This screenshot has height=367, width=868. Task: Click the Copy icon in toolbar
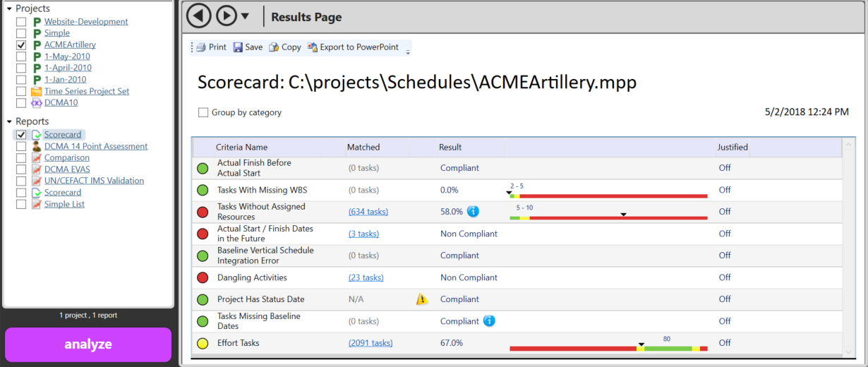(x=273, y=47)
